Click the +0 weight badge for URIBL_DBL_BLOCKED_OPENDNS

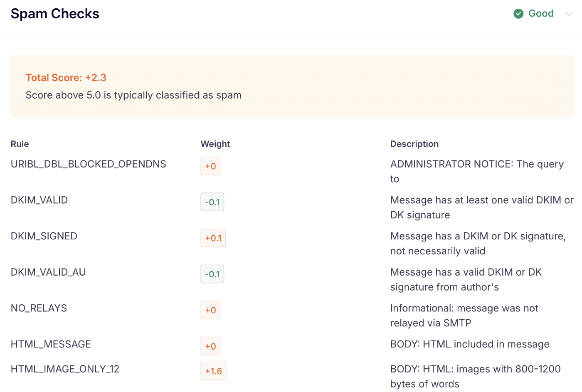coord(210,166)
